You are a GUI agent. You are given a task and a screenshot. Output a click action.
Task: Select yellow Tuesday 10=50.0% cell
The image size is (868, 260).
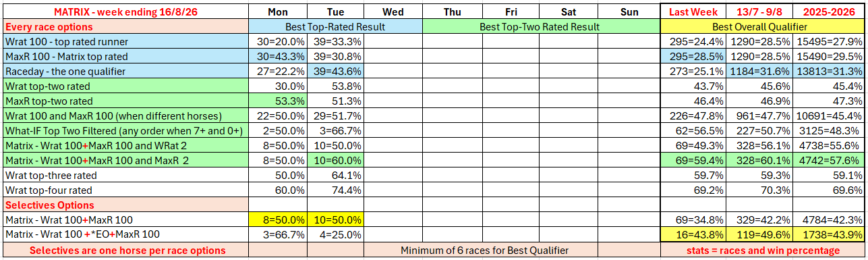pyautogui.click(x=335, y=219)
